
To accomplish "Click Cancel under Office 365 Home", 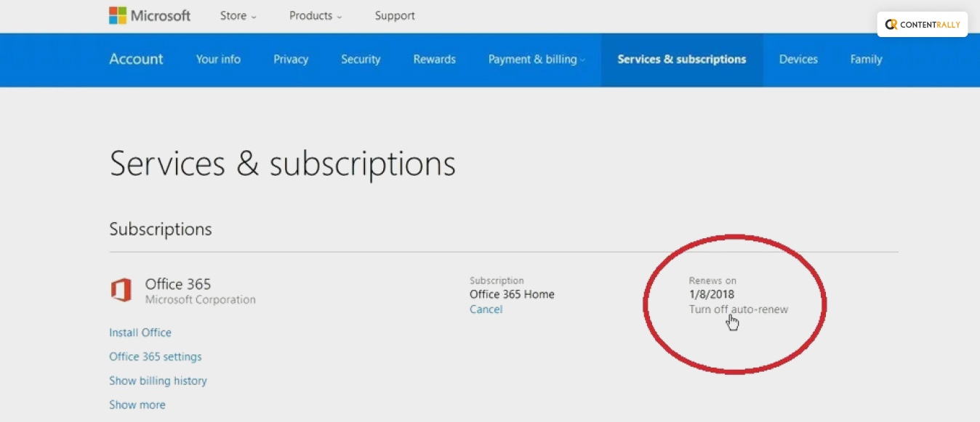I will (486, 309).
